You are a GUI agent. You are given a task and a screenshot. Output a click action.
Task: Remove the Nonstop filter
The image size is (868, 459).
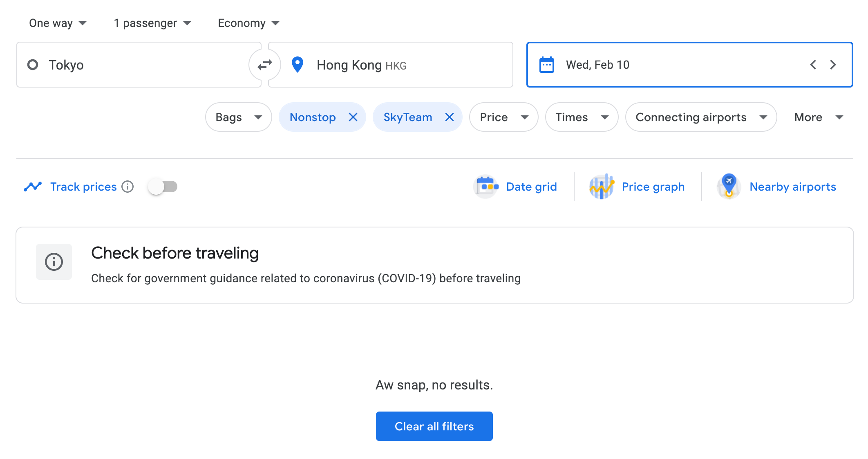(353, 117)
